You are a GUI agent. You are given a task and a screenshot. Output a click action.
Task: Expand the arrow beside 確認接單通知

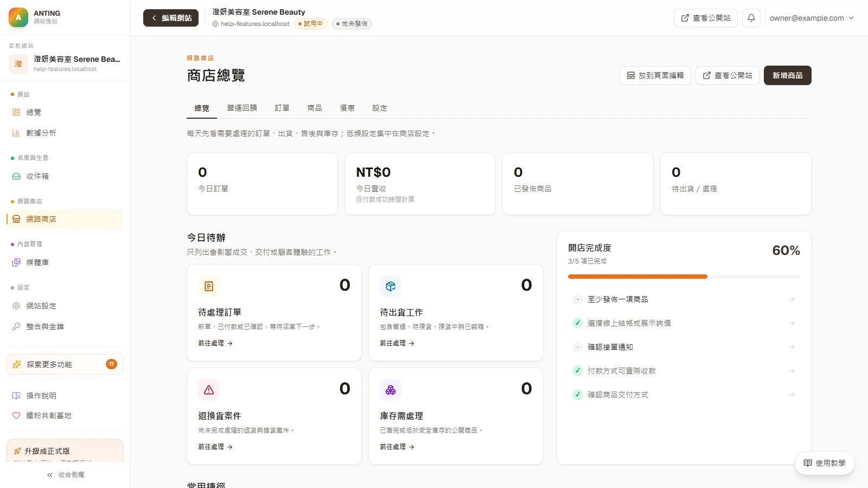pyautogui.click(x=792, y=347)
